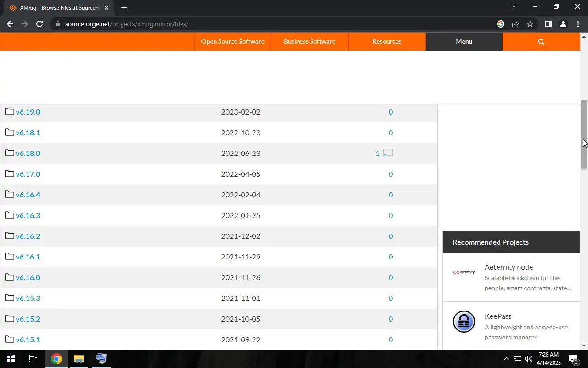588x368 pixels.
Task: Click the volume icon in system tray
Action: click(x=529, y=359)
